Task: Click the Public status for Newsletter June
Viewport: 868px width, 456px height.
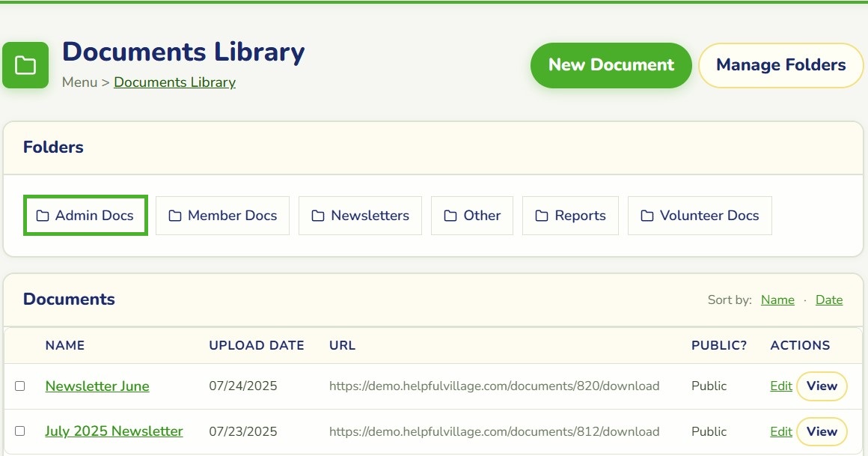Action: [709, 386]
